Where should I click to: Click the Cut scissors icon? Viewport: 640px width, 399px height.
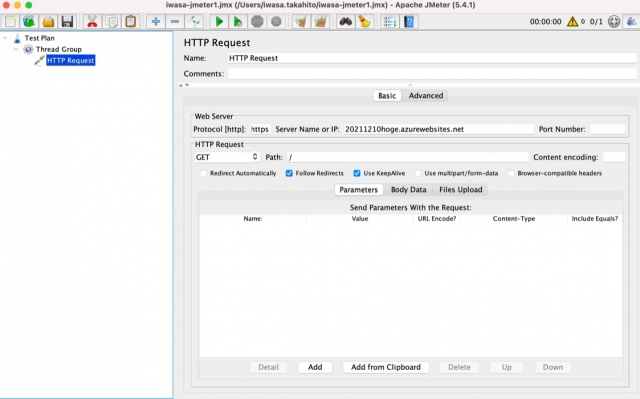[x=92, y=21]
